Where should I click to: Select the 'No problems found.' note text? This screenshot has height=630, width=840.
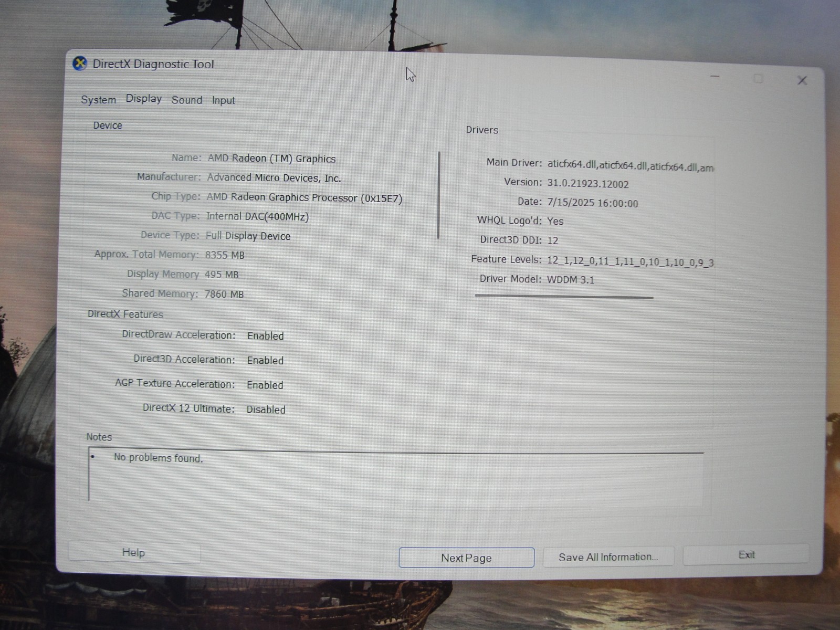(x=158, y=458)
